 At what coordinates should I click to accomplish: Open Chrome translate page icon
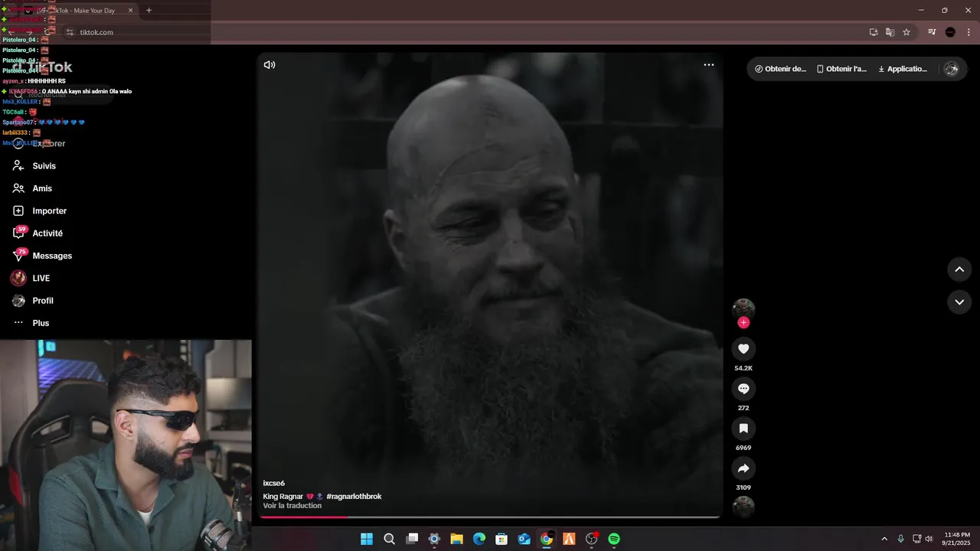coord(890,32)
